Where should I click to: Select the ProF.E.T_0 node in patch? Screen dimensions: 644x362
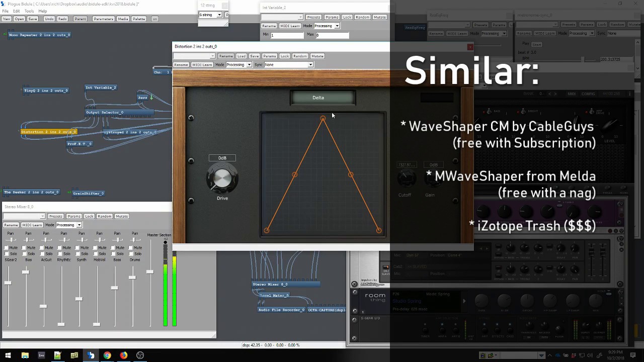(x=79, y=144)
